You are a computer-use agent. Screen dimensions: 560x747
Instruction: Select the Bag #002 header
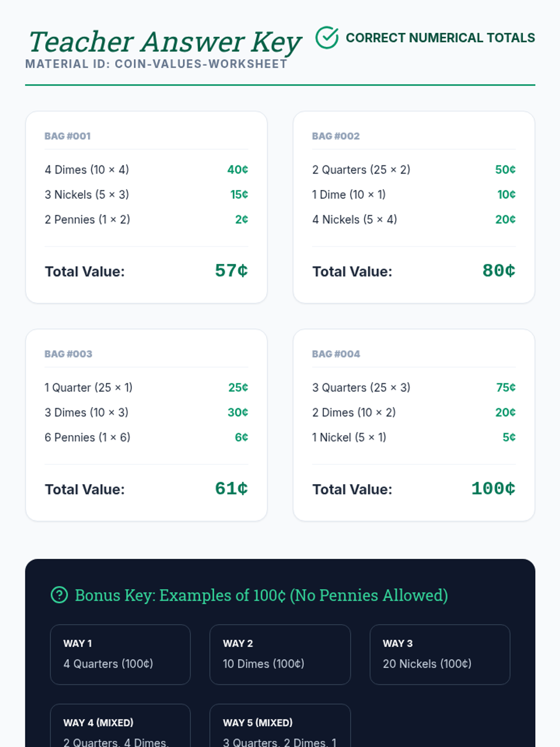pos(336,136)
